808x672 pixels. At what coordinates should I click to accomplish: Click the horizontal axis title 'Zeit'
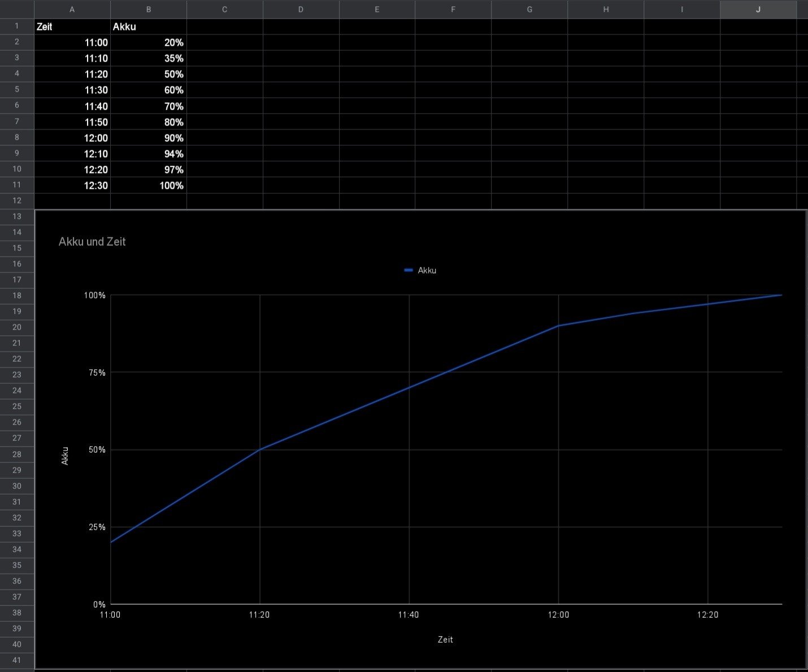[445, 640]
